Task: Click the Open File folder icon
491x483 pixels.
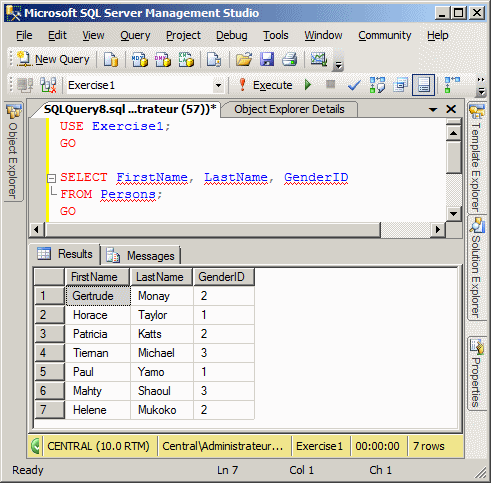Action: pos(244,59)
